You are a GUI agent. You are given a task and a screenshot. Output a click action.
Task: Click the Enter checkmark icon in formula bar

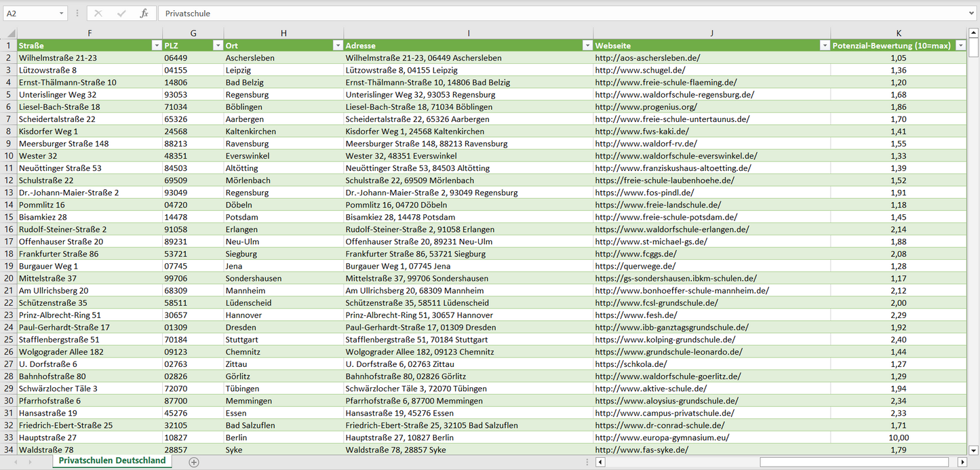(121, 14)
